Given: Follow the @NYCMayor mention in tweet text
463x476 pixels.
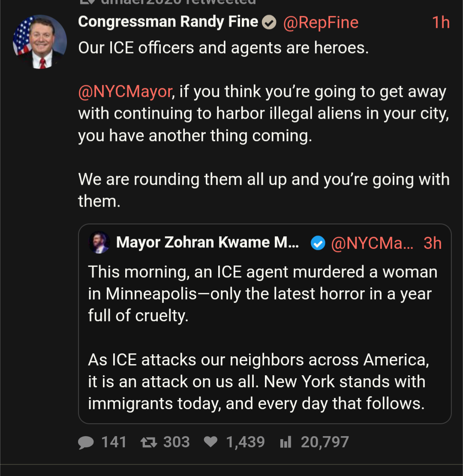Looking at the screenshot, I should coord(125,91).
